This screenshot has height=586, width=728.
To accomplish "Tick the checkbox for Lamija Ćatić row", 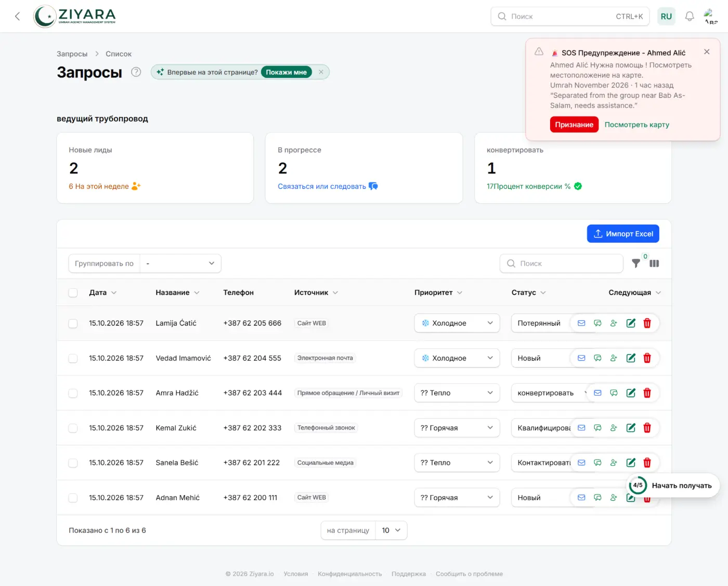I will tap(73, 323).
